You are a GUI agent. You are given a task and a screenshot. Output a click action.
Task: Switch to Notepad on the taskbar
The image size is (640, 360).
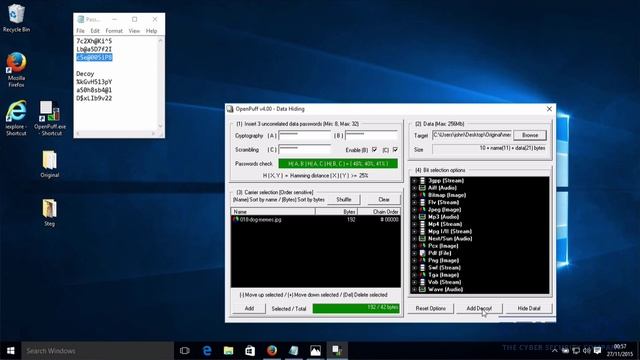pyautogui.click(x=293, y=351)
